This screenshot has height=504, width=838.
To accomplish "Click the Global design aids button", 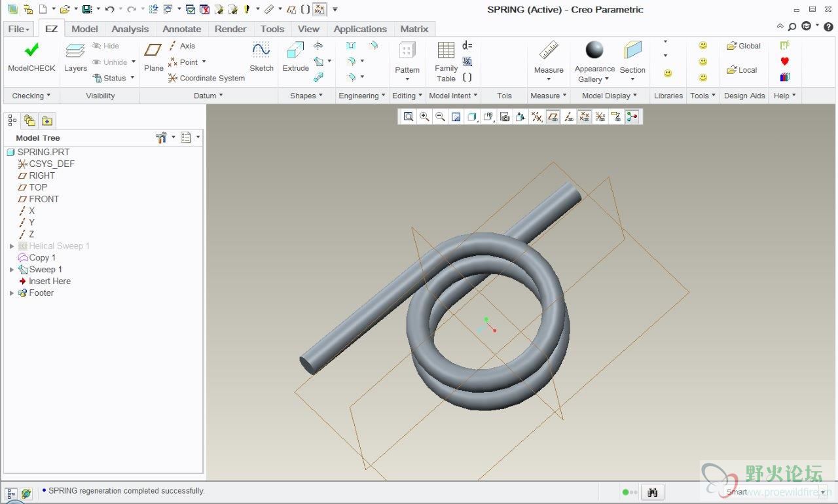I will pyautogui.click(x=744, y=46).
